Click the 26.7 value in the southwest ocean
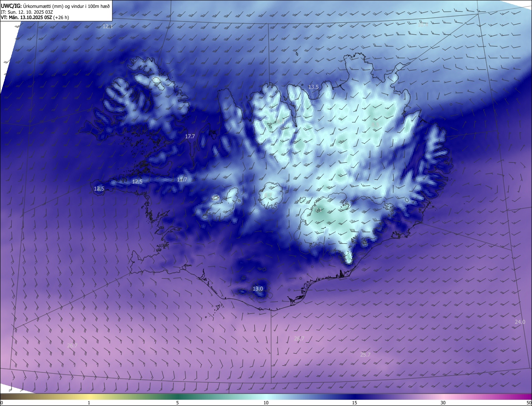532x406 pixels. [x=72, y=345]
